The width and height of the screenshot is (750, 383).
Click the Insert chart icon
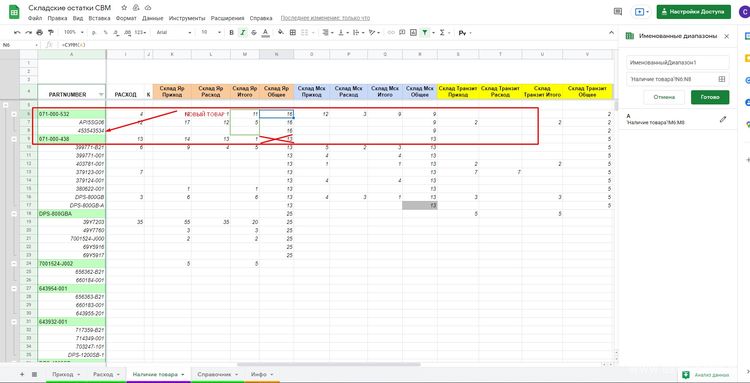click(x=412, y=33)
